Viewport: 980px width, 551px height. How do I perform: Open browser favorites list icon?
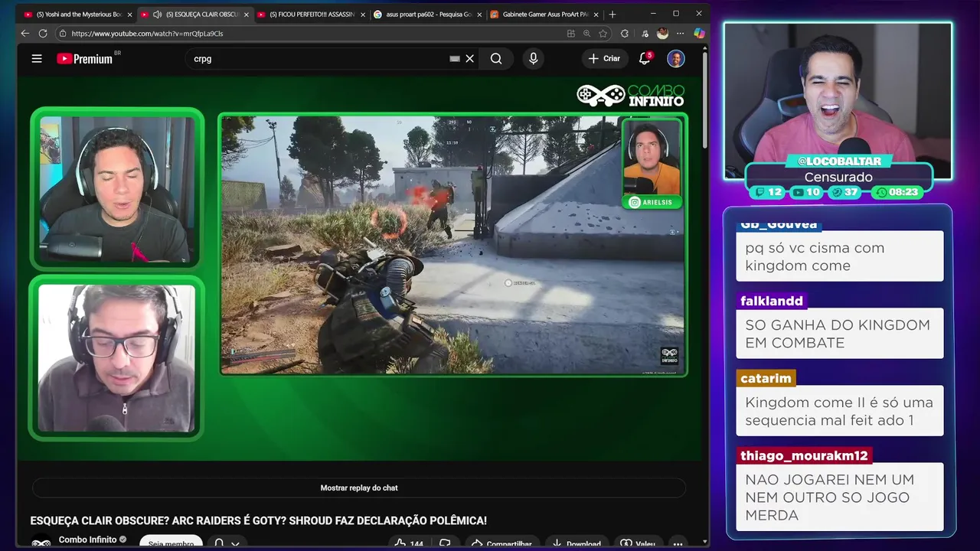(644, 33)
